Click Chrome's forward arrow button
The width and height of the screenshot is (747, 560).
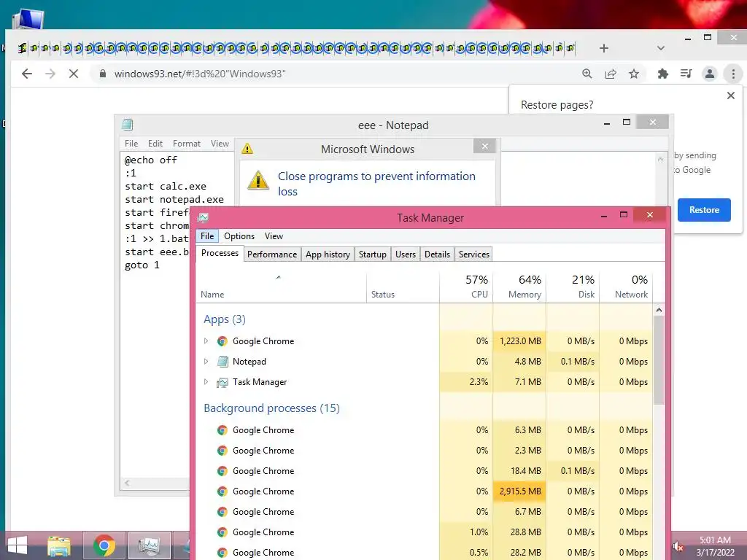click(x=50, y=74)
